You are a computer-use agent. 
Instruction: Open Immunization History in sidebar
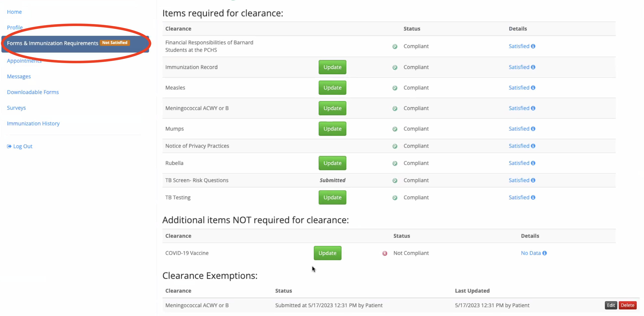click(x=33, y=124)
